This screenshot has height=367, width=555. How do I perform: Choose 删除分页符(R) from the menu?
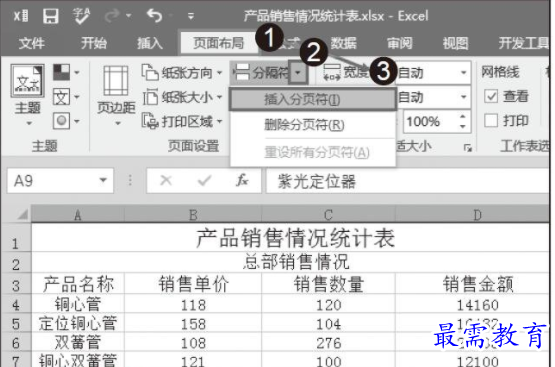click(x=313, y=125)
